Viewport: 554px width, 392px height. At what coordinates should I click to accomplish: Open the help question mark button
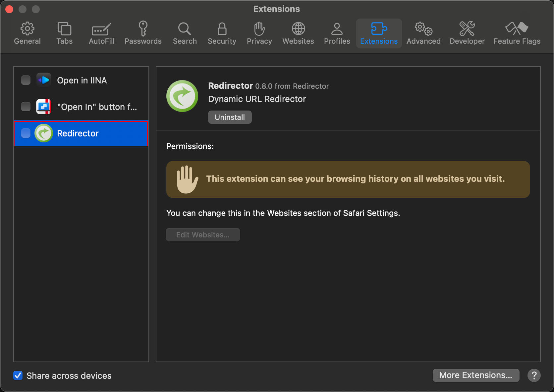[534, 375]
